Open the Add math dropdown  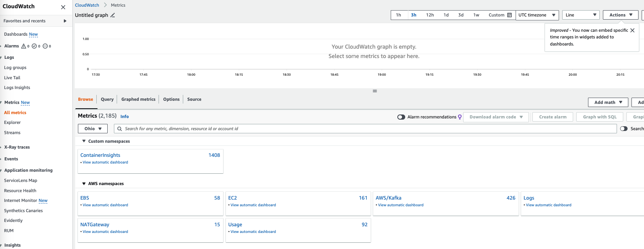(608, 102)
